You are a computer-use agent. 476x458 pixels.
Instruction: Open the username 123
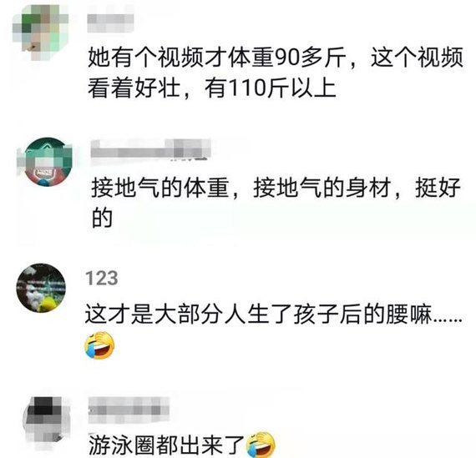coord(102,278)
